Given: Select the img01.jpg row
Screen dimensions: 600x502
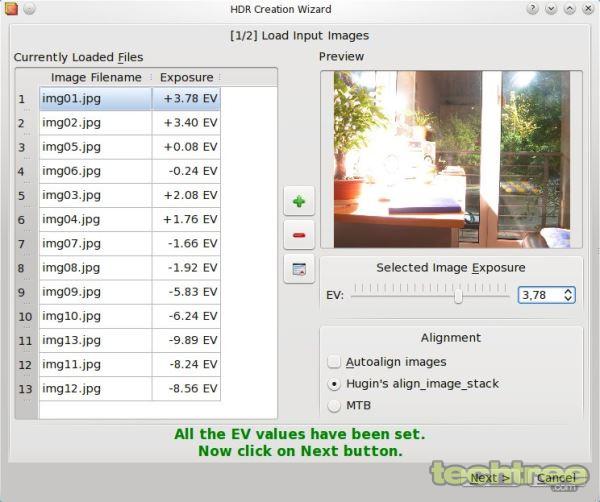Looking at the screenshot, I should tap(130, 99).
